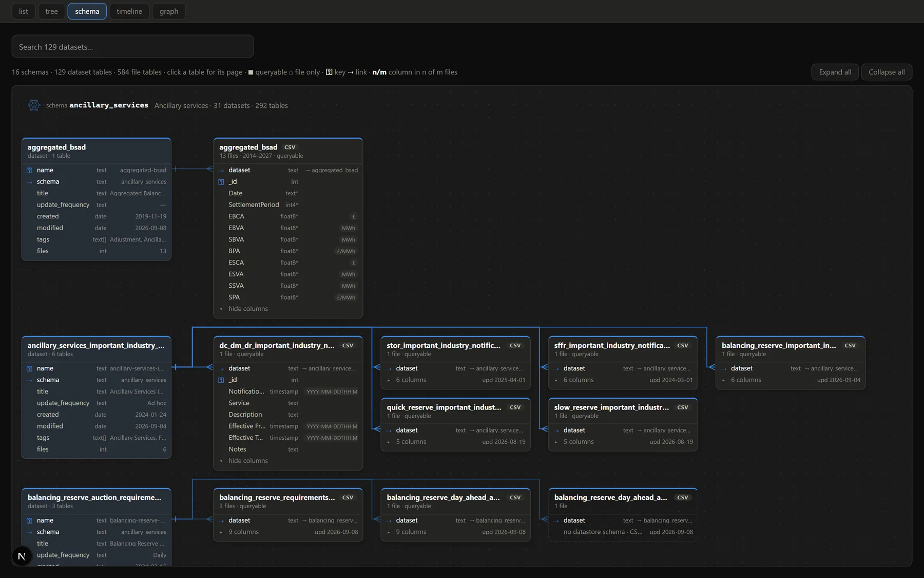Click link arrow beside dataset in stor_important_industry card
The image size is (924, 578).
click(389, 368)
